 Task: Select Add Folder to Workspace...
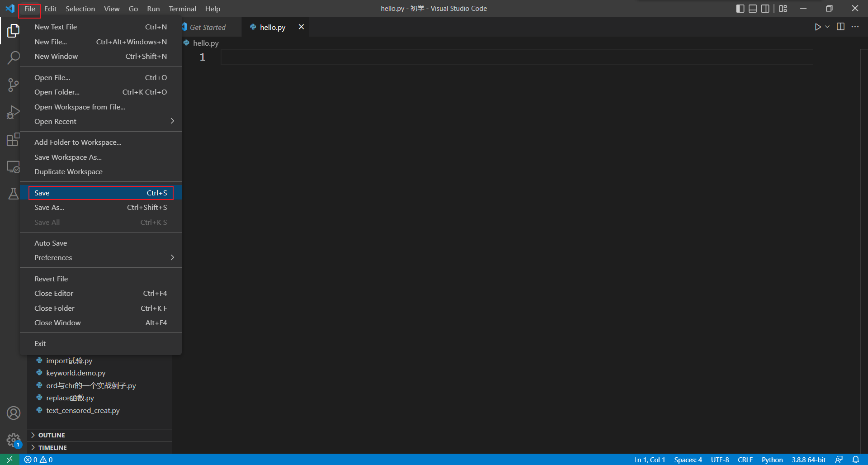click(101, 142)
